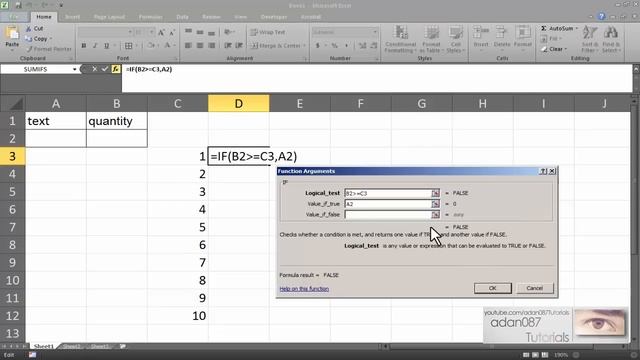Open Cell Styles gallery
Viewport: 640px width, 360px height.
pyautogui.click(x=455, y=40)
